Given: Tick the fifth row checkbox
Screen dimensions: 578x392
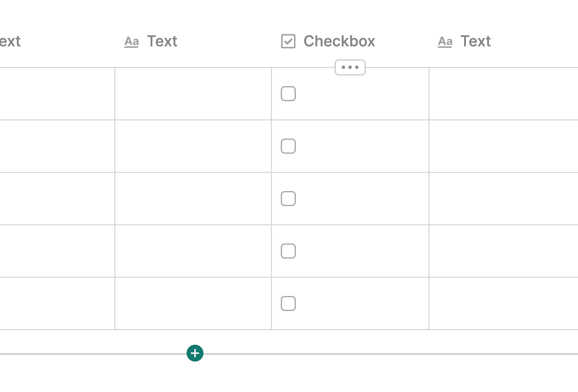Looking at the screenshot, I should (288, 303).
